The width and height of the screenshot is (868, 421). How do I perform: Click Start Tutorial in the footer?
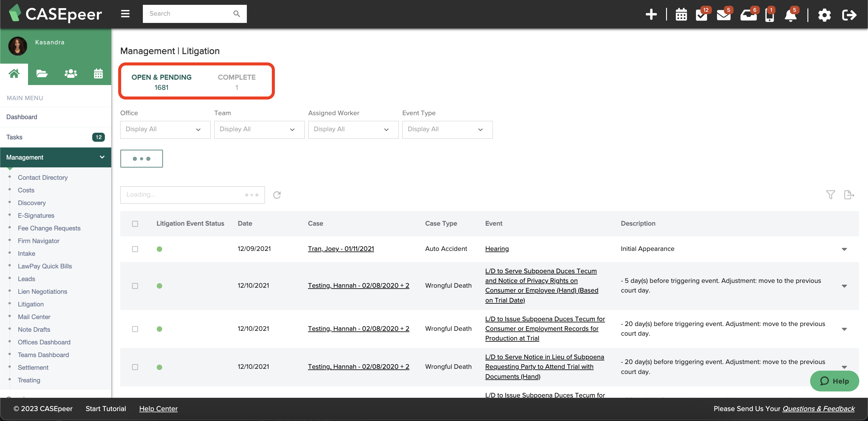pos(105,409)
